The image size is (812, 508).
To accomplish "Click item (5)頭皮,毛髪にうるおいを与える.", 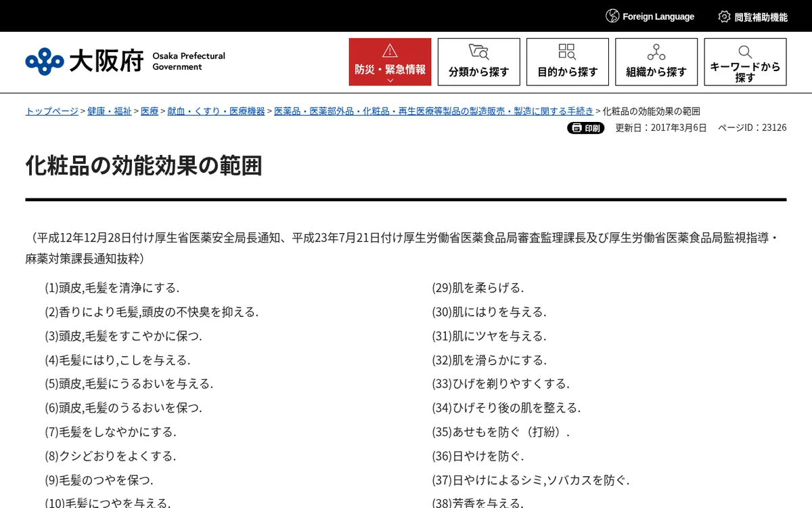I will coord(129,384).
